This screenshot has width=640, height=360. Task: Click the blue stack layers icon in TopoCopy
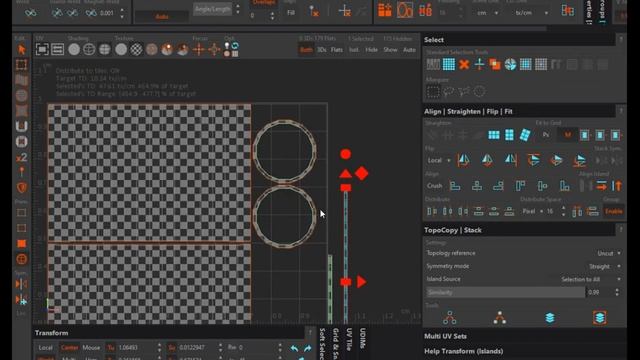pyautogui.click(x=550, y=318)
